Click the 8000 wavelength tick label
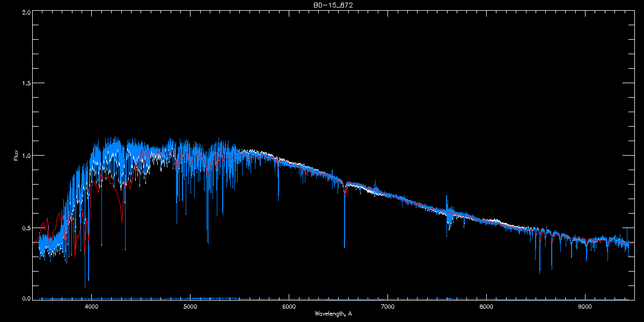 tap(486, 306)
